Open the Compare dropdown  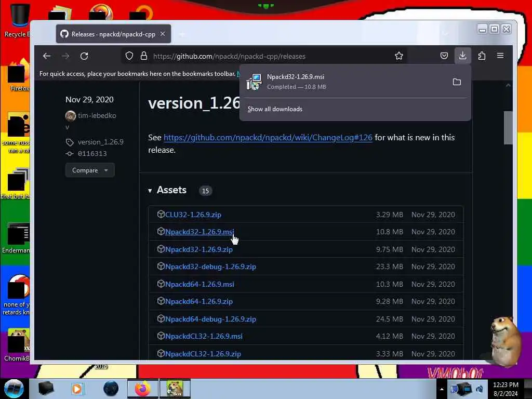tap(90, 170)
